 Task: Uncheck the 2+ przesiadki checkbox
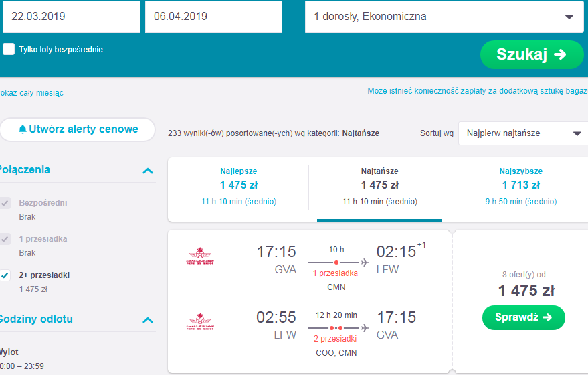[5, 275]
